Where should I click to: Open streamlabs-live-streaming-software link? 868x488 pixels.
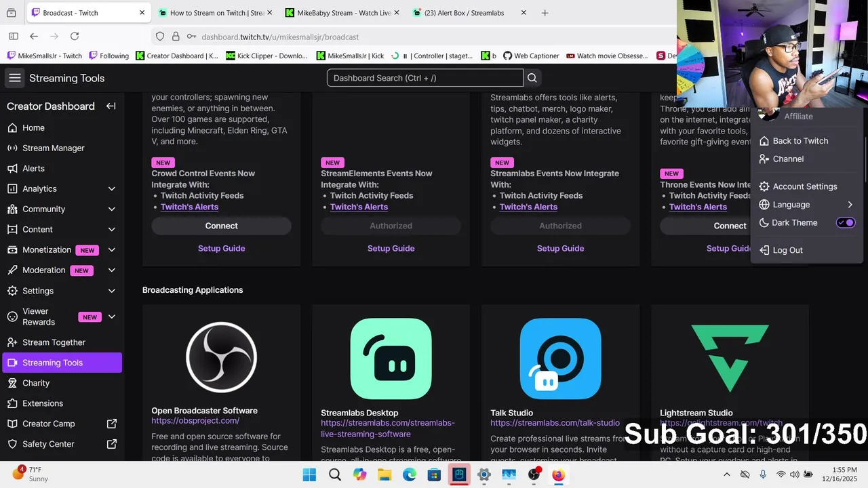pyautogui.click(x=388, y=428)
